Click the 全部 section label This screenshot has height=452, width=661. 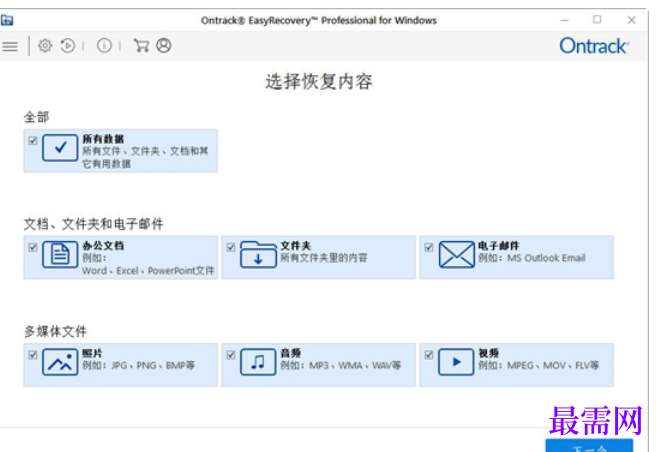[x=37, y=117]
